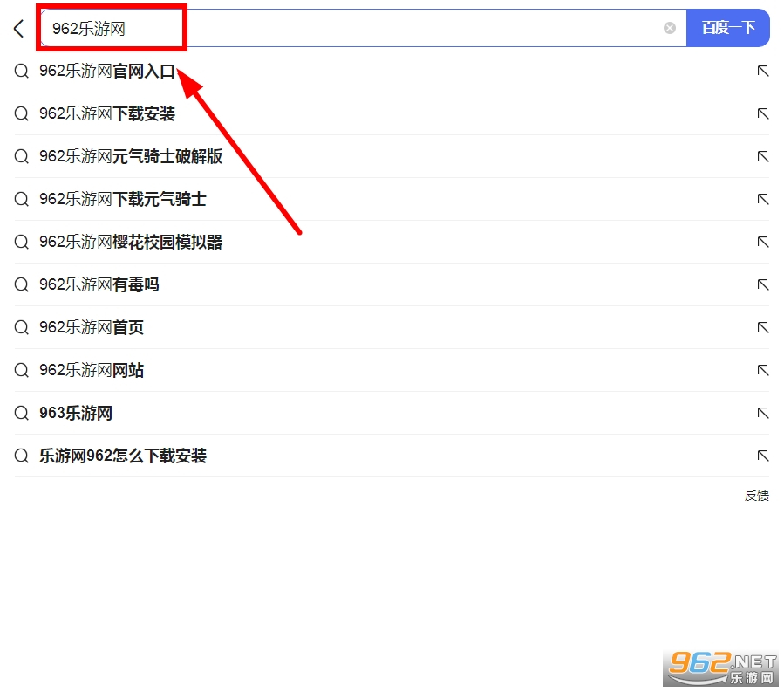Fill arrow icon beside 乐游网962怎么下载安装
Viewport: 784px width, 692px height.
pos(762,456)
